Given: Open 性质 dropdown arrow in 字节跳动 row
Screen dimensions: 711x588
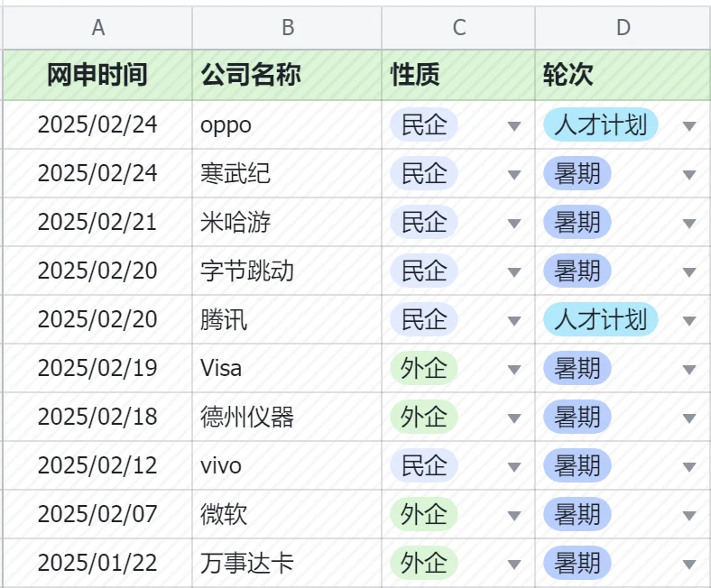Looking at the screenshot, I should (514, 272).
